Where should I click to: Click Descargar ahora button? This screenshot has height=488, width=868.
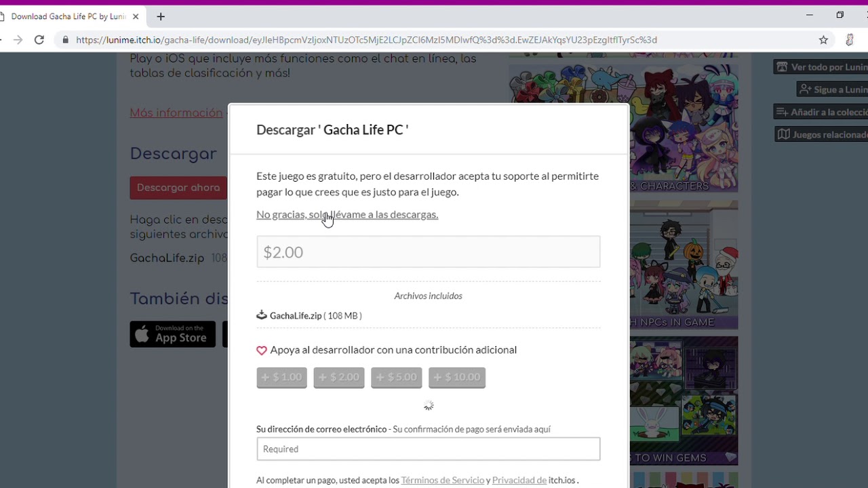[x=178, y=188]
